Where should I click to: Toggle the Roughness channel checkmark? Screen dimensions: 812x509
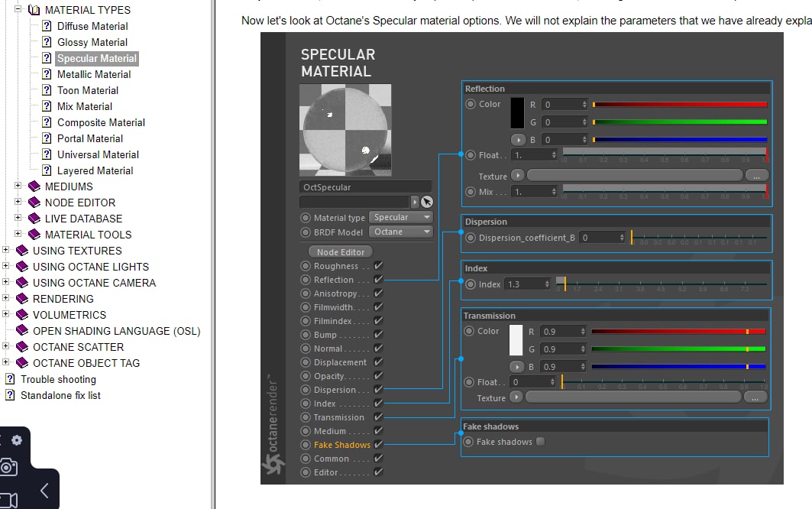pyautogui.click(x=379, y=265)
